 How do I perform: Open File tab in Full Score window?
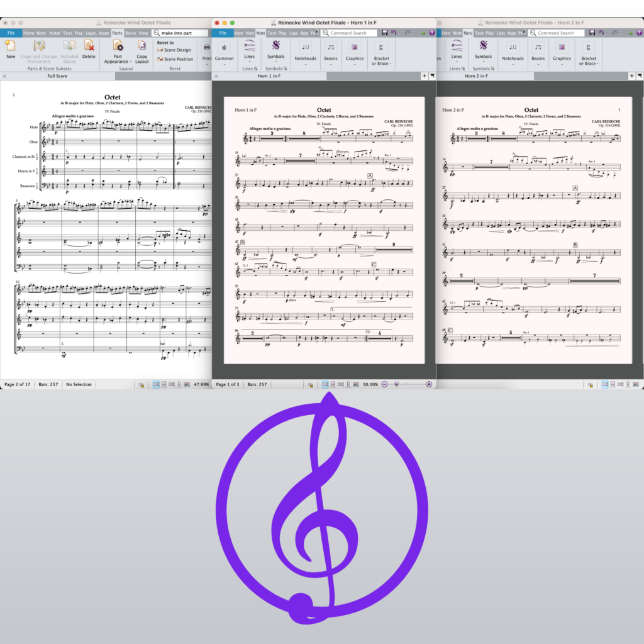pos(11,33)
